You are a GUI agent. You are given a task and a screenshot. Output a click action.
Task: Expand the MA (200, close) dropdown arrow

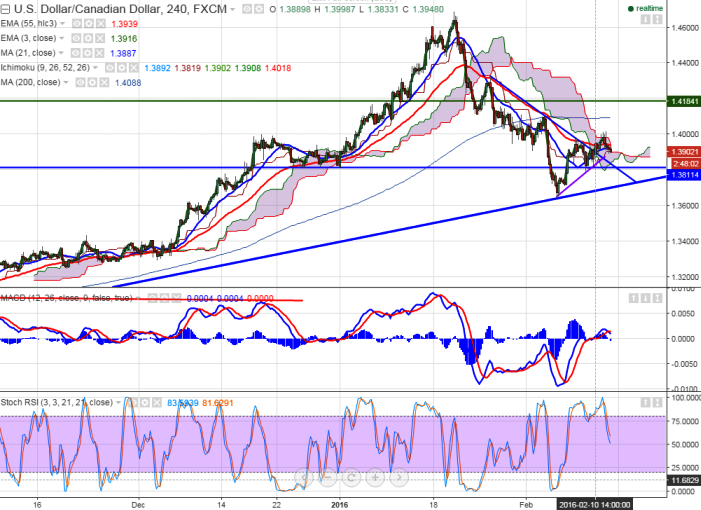tap(65, 83)
